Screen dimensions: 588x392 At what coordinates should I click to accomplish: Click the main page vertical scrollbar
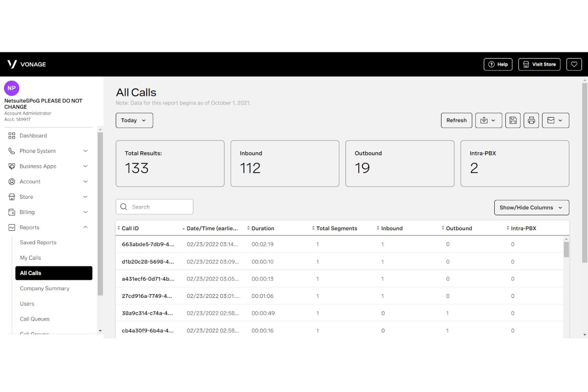coord(584,173)
